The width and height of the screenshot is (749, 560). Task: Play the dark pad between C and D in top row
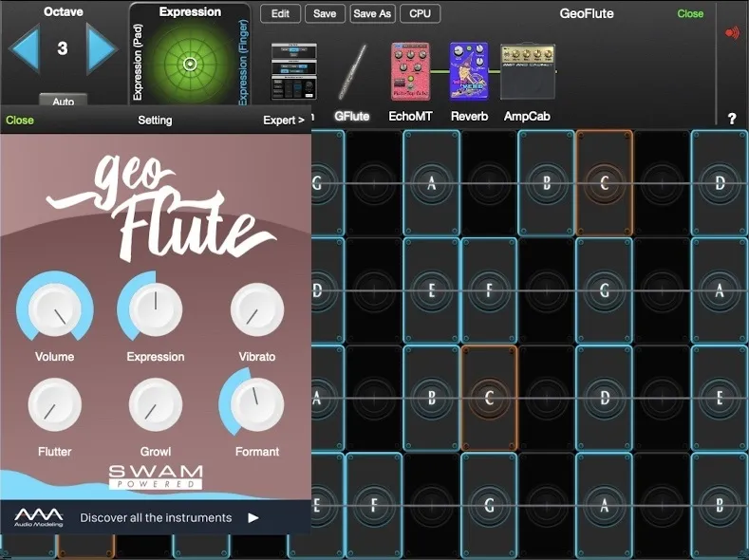pyautogui.click(x=662, y=183)
